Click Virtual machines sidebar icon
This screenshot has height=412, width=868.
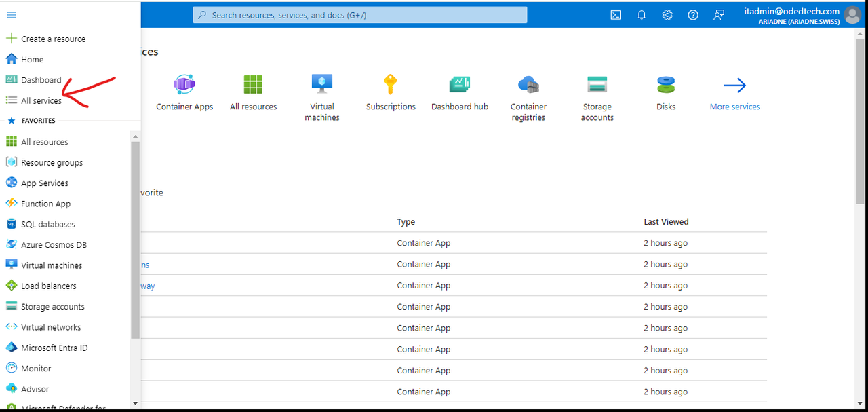click(11, 265)
